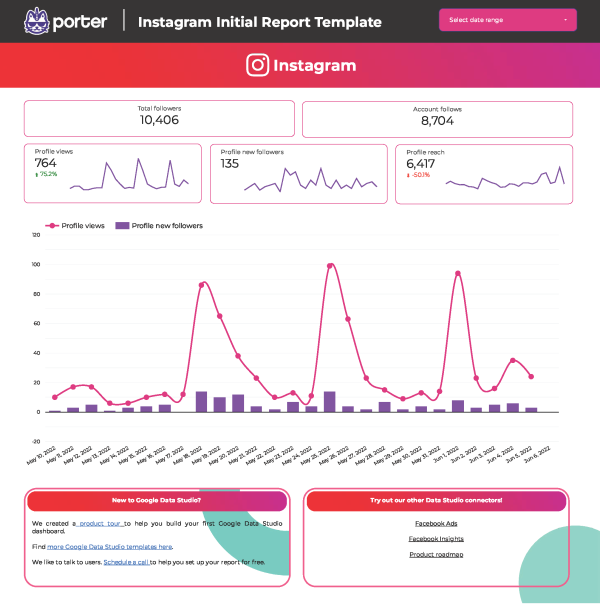
Task: Click the May 10, 2022 axis label
Action: click(x=41, y=456)
